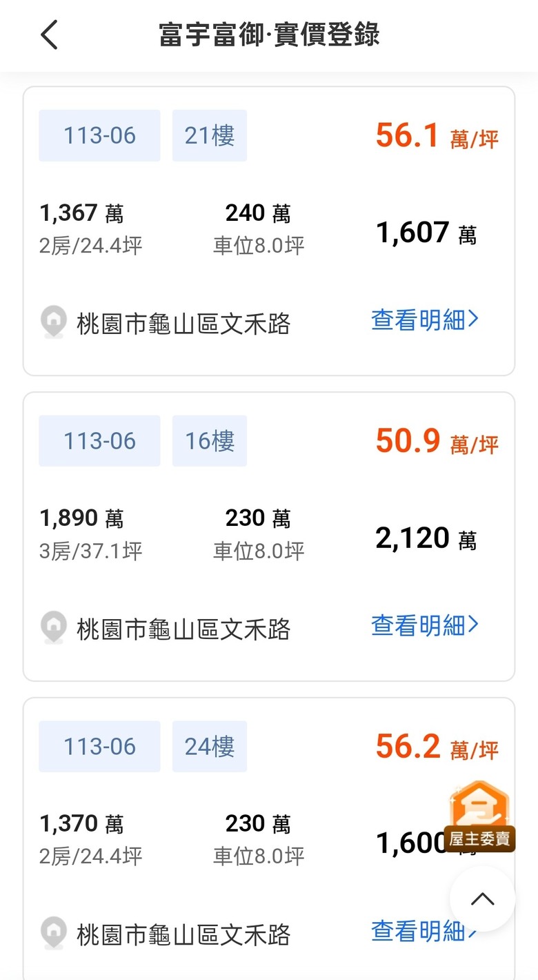This screenshot has height=980, width=538.
Task: Tap the 56.2 萬/坪 unit price
Action: point(437,747)
